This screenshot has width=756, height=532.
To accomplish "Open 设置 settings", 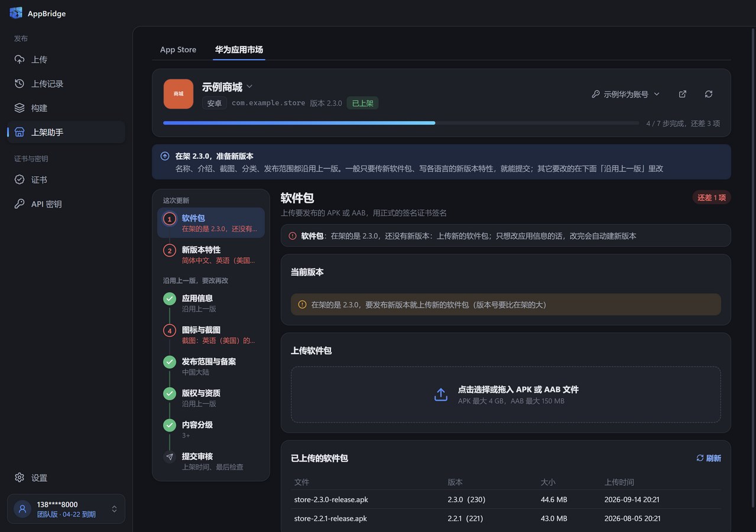I will tap(66, 478).
